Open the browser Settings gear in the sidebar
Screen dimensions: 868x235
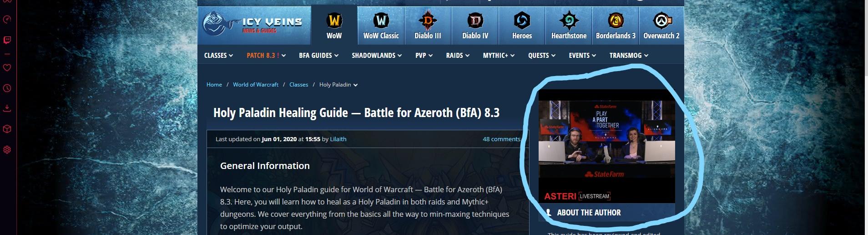pos(7,149)
